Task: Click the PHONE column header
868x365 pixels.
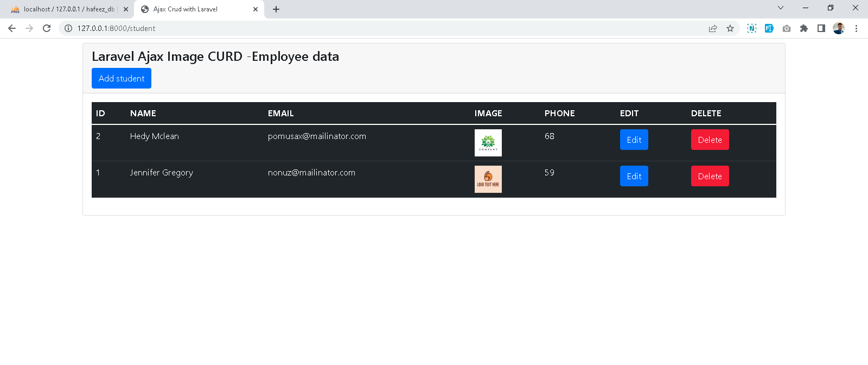Action: (559, 114)
